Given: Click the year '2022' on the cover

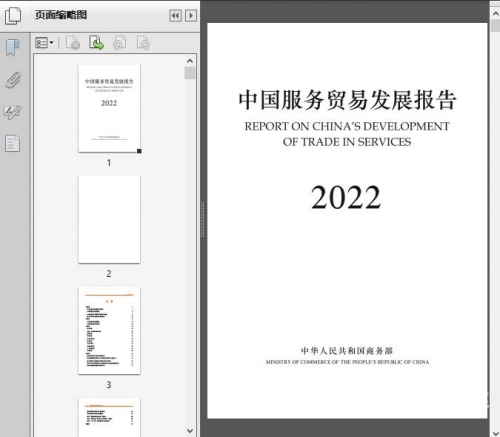Looking at the screenshot, I should point(346,197).
